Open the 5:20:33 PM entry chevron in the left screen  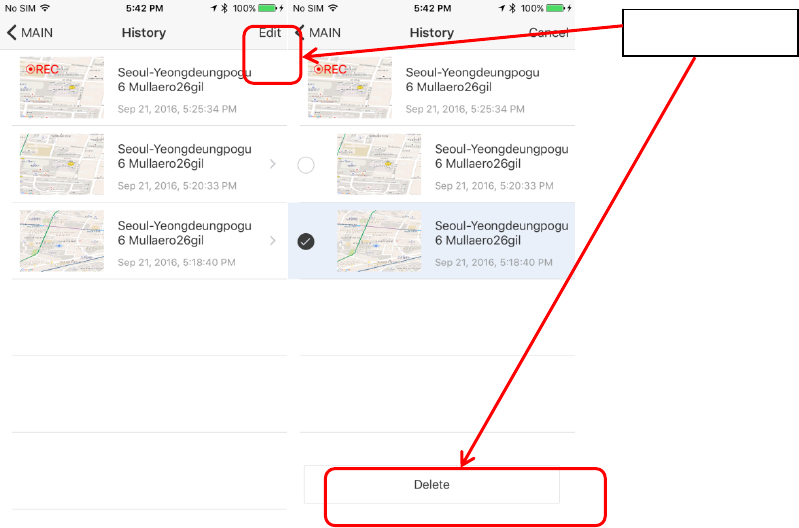point(273,164)
